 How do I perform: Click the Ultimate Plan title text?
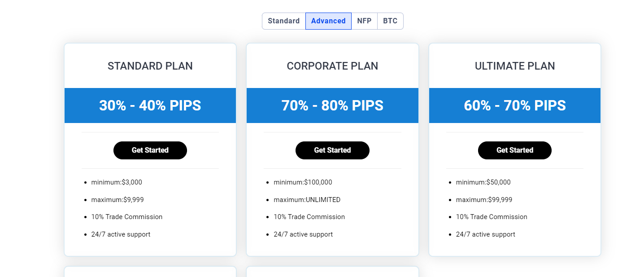pos(514,66)
